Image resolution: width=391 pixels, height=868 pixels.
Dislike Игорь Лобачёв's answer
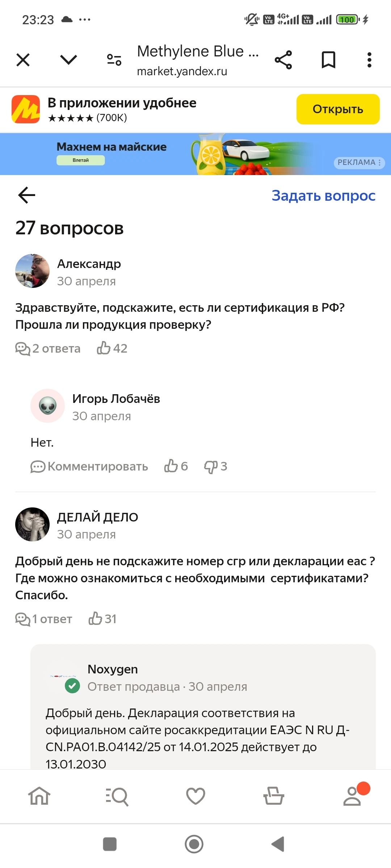click(211, 467)
